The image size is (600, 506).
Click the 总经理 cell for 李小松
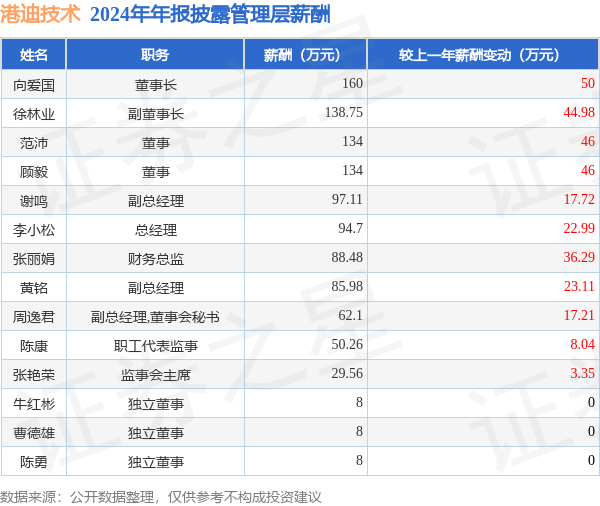pos(155,230)
